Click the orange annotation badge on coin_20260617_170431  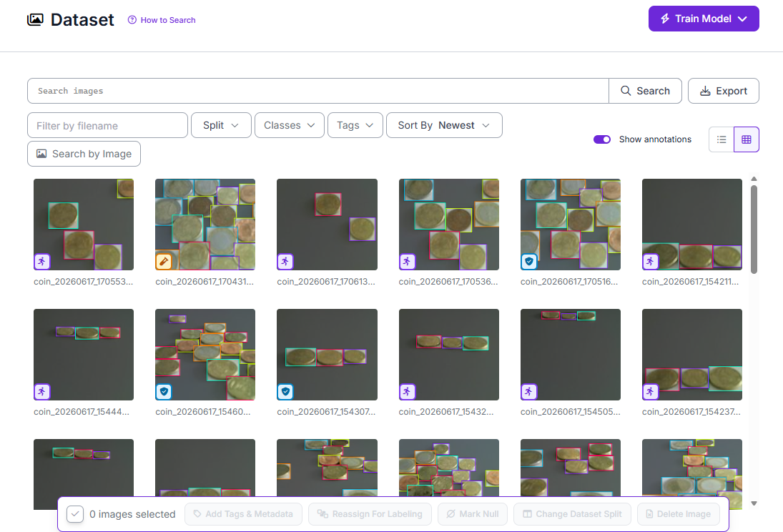(164, 261)
